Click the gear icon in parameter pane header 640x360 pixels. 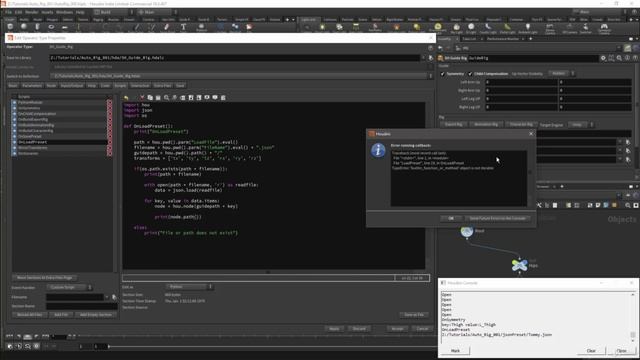[603, 58]
